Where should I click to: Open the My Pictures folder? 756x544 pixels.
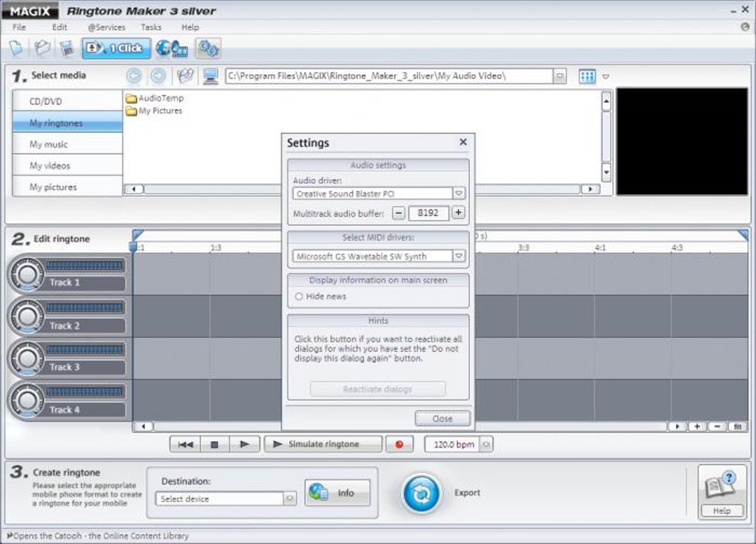tap(154, 110)
